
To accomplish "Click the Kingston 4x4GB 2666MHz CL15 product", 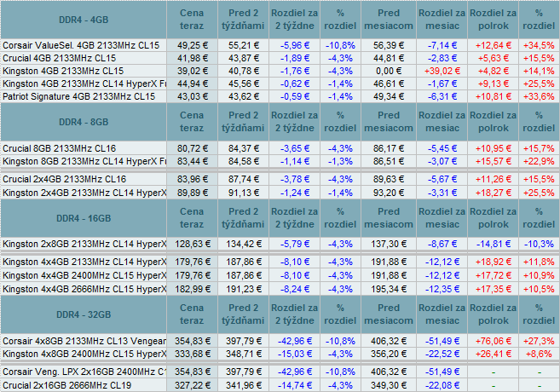I will point(84,289).
